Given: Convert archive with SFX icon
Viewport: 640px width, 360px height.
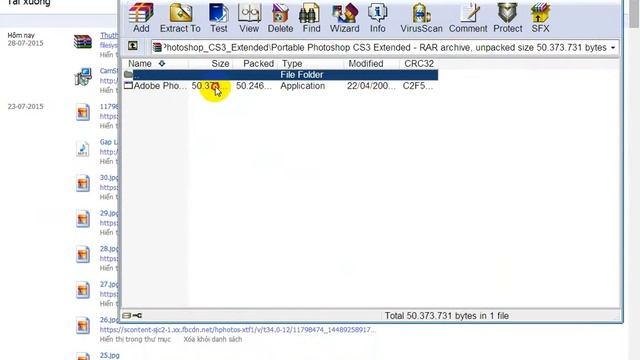Looking at the screenshot, I should click(540, 18).
